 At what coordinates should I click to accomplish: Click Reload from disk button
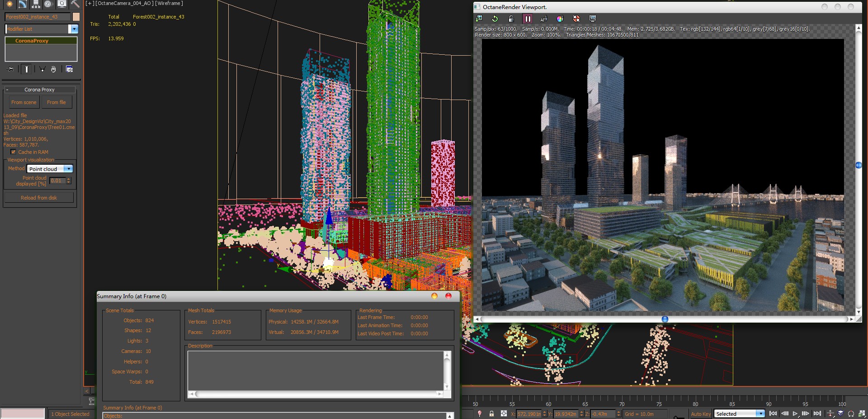point(39,198)
